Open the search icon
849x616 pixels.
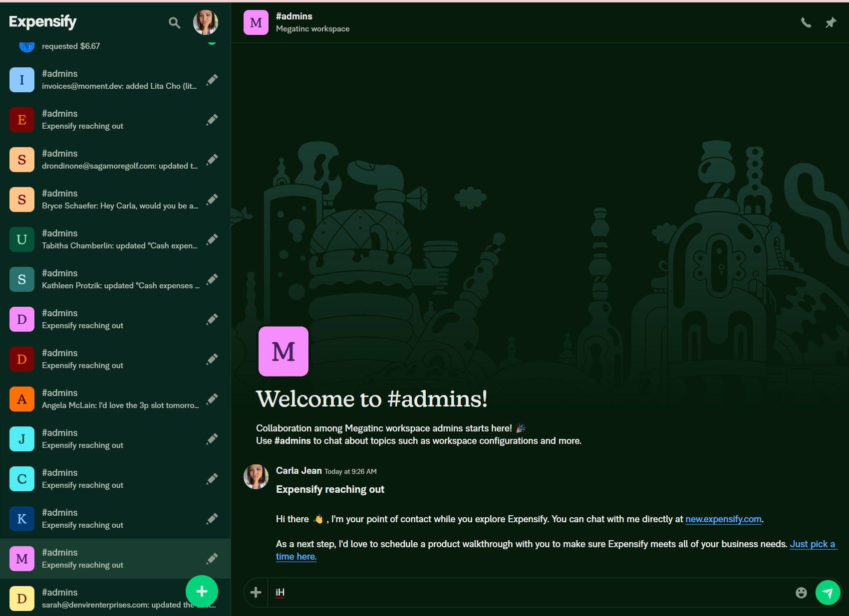click(174, 22)
